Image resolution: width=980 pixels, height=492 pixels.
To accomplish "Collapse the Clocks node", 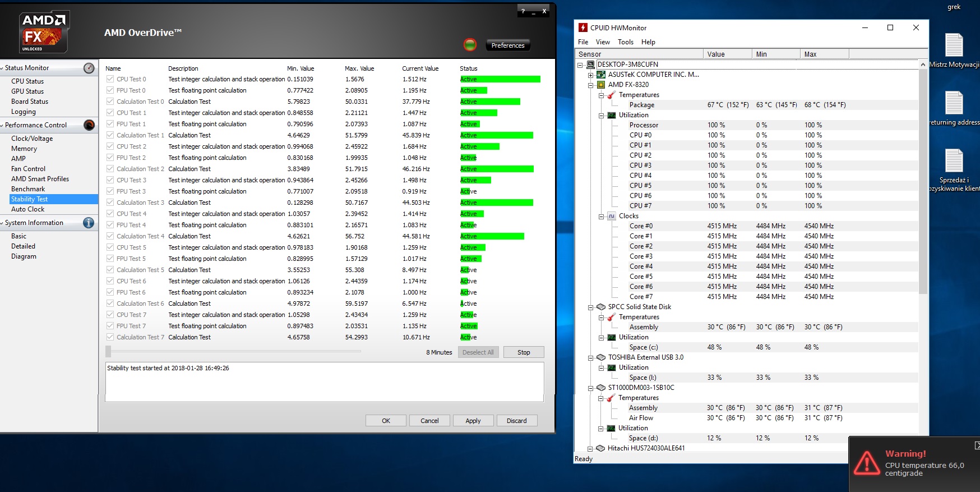I will tap(601, 217).
